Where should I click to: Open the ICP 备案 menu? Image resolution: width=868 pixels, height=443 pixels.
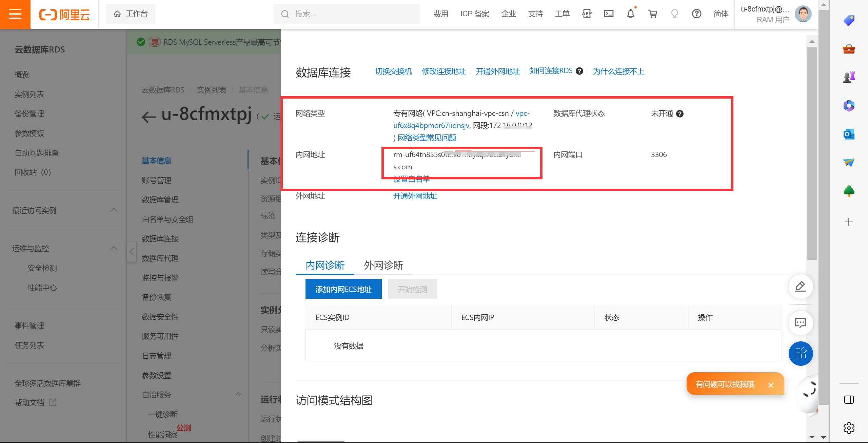[x=475, y=14]
